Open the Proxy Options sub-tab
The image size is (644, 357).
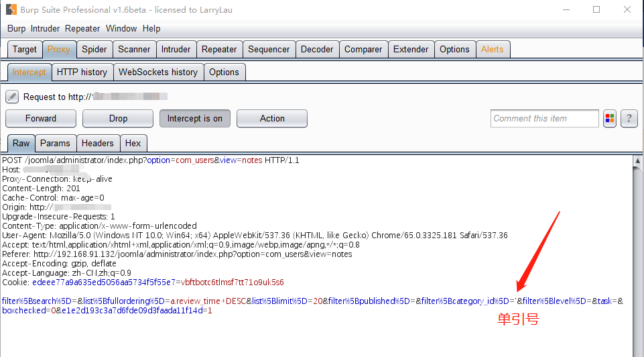[x=224, y=72]
